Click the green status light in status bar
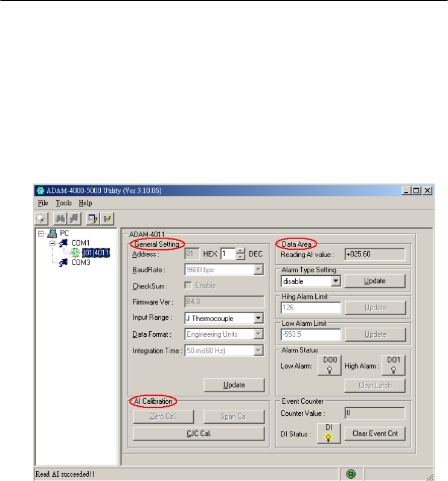The width and height of the screenshot is (448, 481). coord(351,474)
